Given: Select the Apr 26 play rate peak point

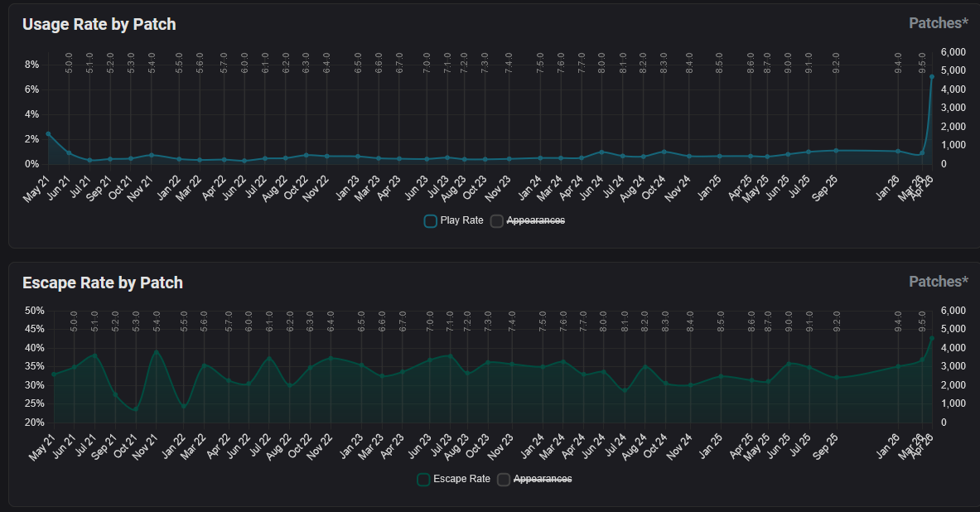Looking at the screenshot, I should 932,77.
